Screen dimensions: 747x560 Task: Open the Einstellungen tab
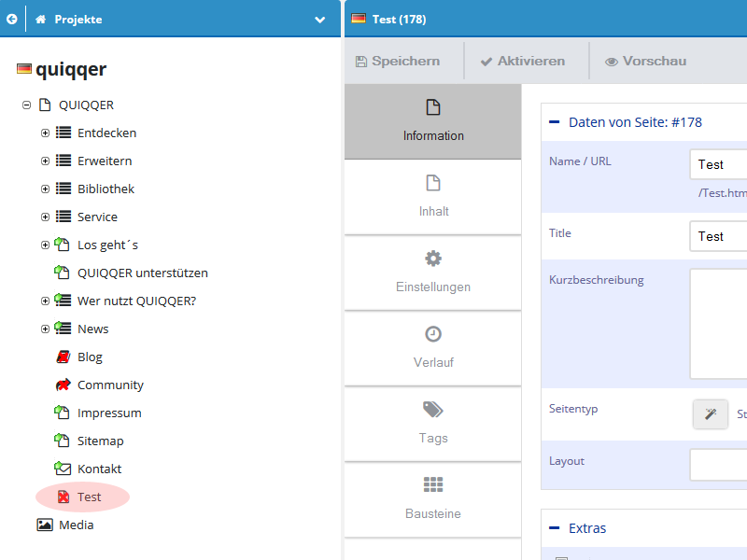click(x=432, y=272)
